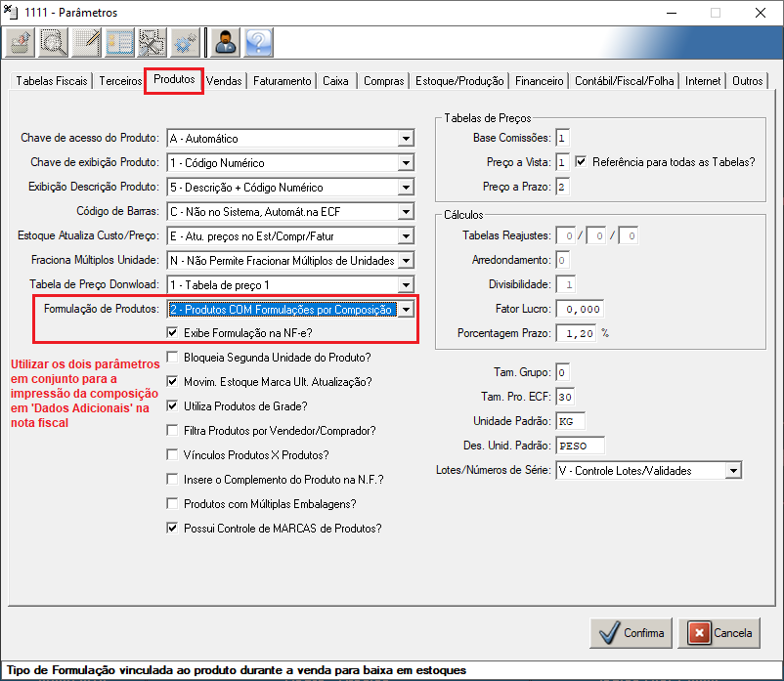Check Vínculos Produtos X Produtos
Viewport: 784px width, 681px height.
pyautogui.click(x=172, y=455)
